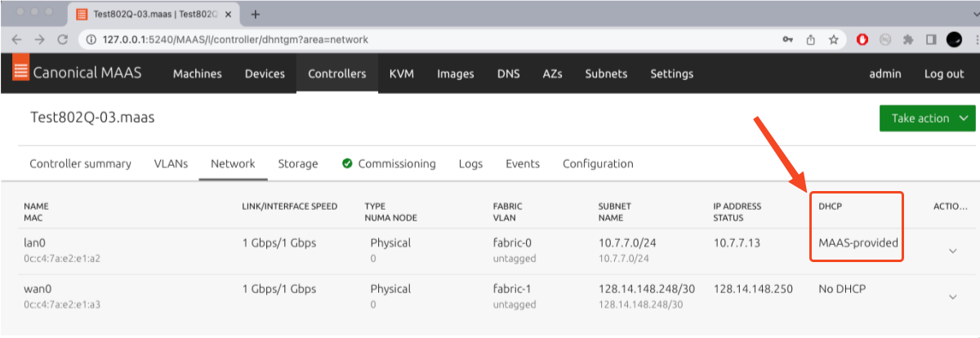980x338 pixels.
Task: Go back using the browser back arrow
Action: tap(17, 39)
